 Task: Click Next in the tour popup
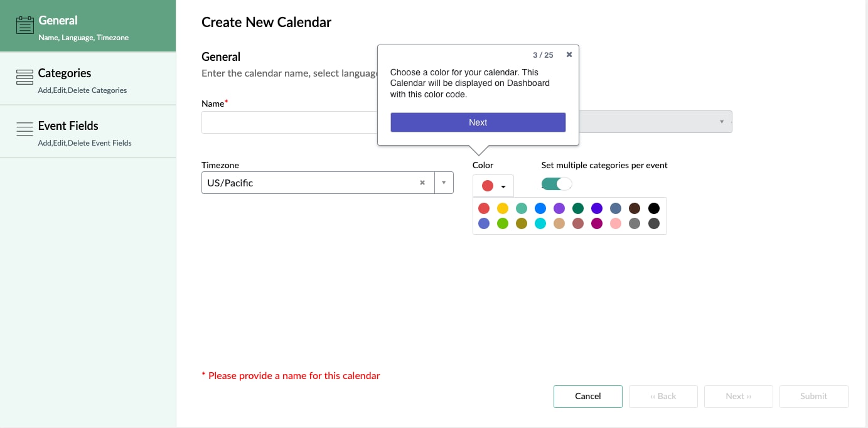[478, 122]
